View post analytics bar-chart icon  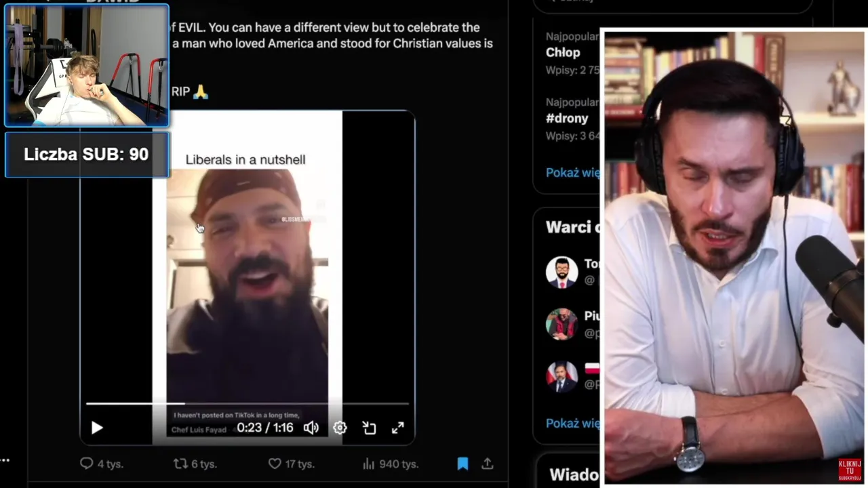[x=369, y=464]
